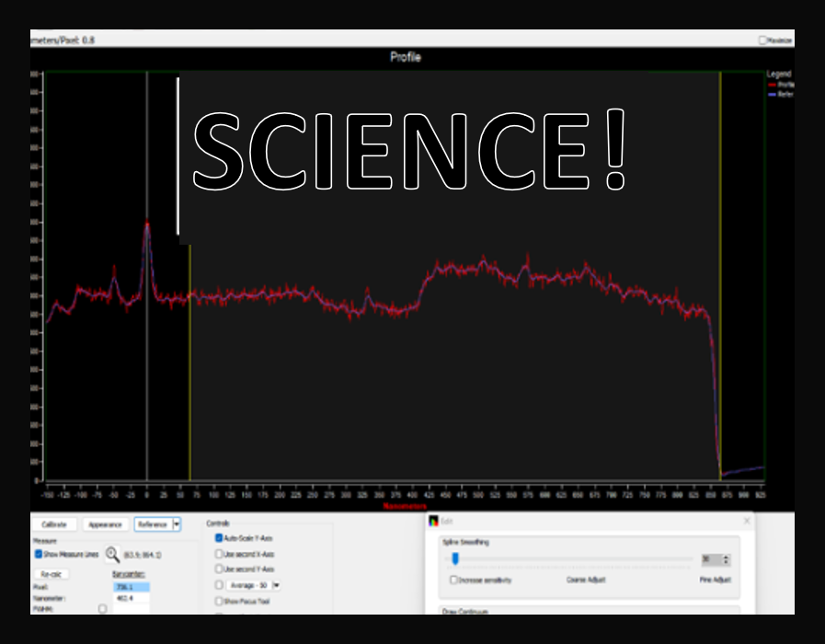Enable Use second X-Axis option

(219, 554)
